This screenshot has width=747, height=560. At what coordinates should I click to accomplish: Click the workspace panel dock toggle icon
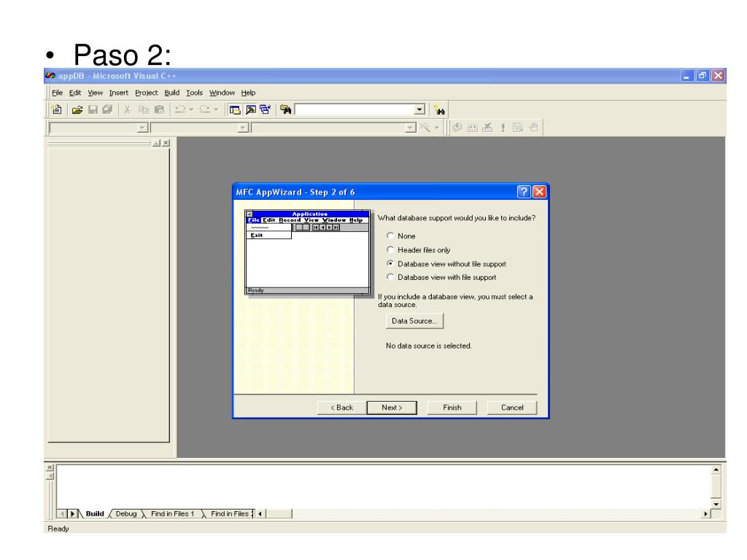(x=156, y=143)
